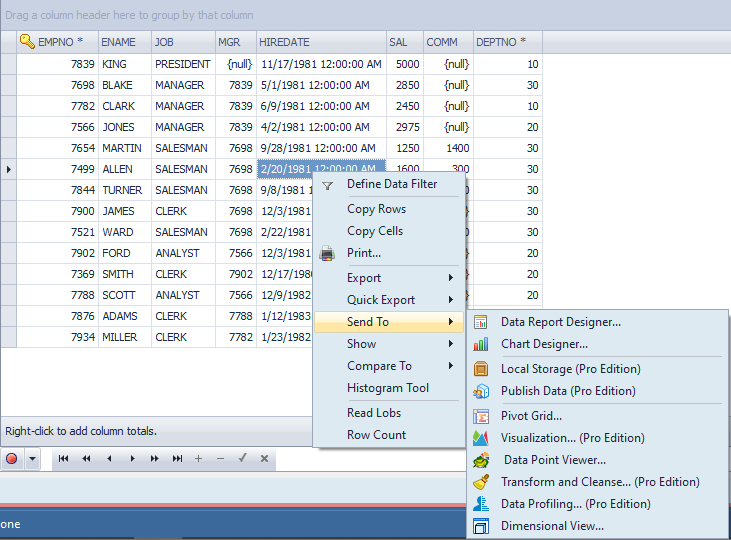Click the Publish Data icon
The height and width of the screenshot is (540, 731).
coord(481,391)
